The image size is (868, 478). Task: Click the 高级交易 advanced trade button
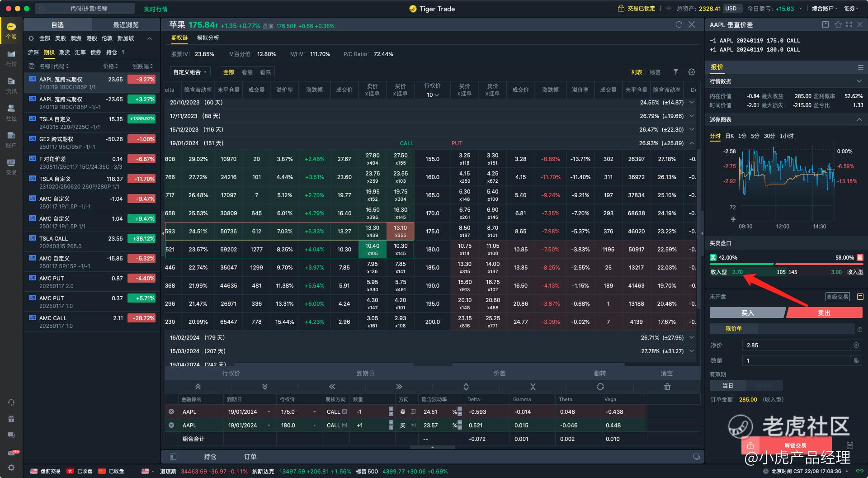tap(837, 297)
